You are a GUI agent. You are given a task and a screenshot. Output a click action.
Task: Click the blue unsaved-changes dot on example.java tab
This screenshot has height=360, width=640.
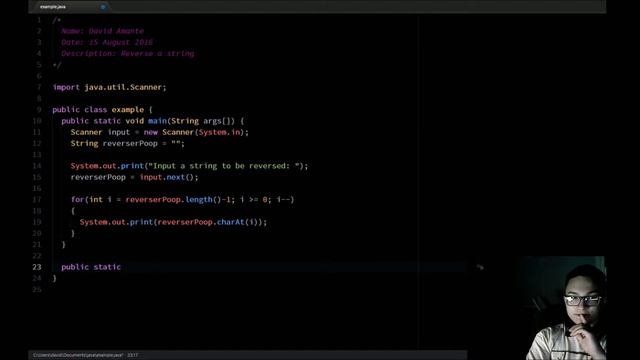[103, 7]
